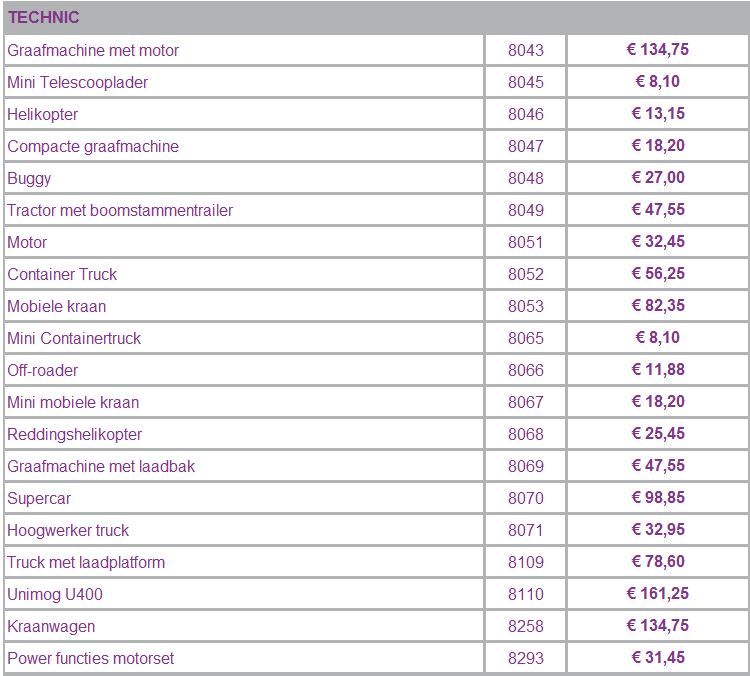Click set number 8066
The width and height of the screenshot is (750, 676).
tap(526, 371)
